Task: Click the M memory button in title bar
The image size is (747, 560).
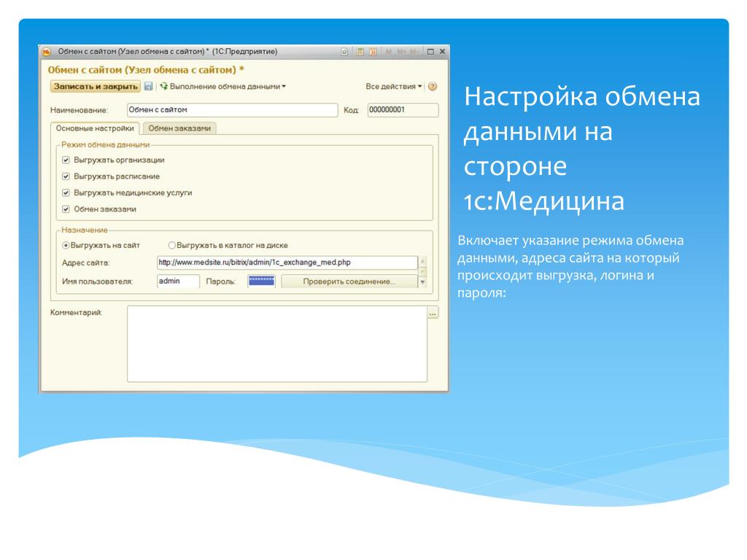Action: (x=389, y=52)
